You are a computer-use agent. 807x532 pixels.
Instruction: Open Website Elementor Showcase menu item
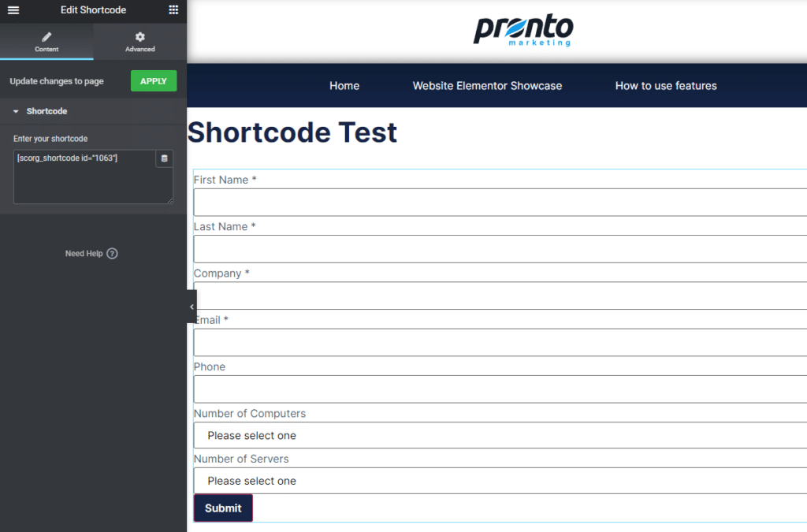[x=487, y=86]
